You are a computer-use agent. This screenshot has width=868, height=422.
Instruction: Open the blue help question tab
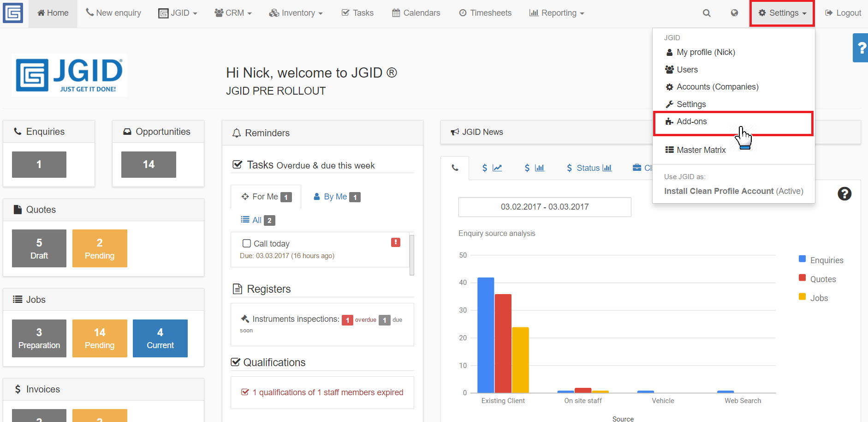point(861,48)
